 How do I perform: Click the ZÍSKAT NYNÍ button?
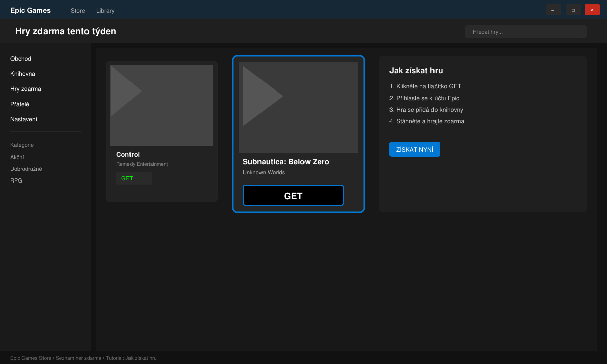click(x=415, y=149)
